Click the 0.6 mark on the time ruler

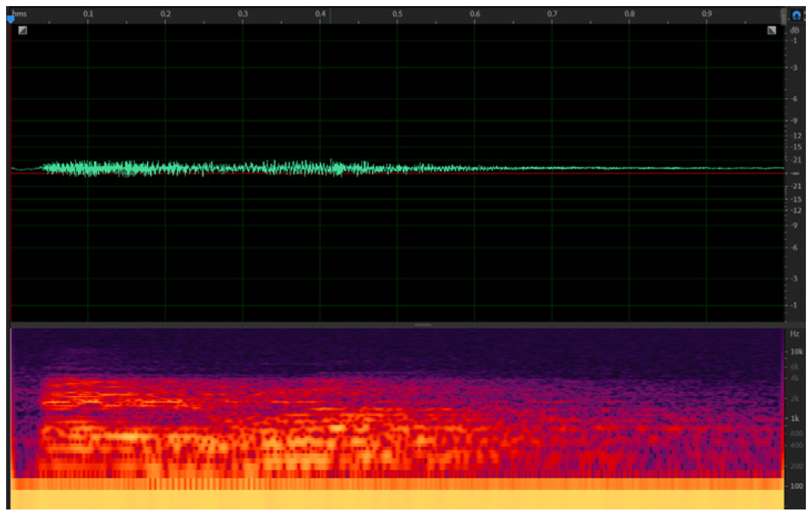pos(475,13)
